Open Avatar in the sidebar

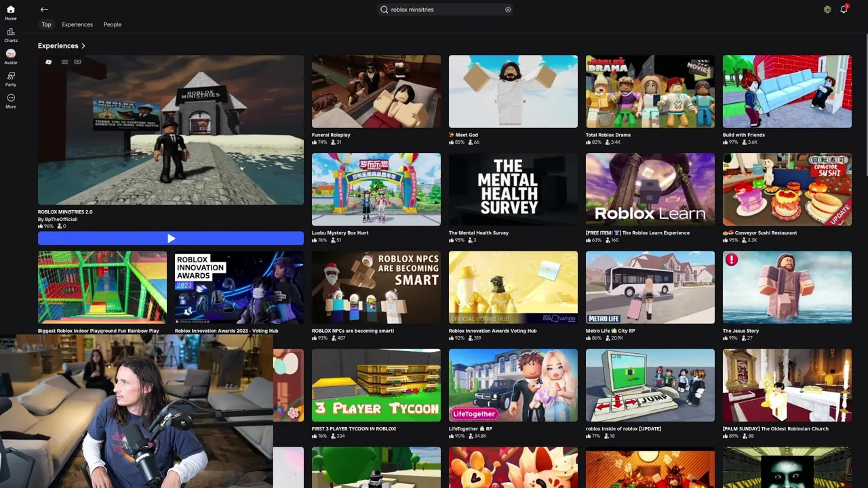(11, 57)
